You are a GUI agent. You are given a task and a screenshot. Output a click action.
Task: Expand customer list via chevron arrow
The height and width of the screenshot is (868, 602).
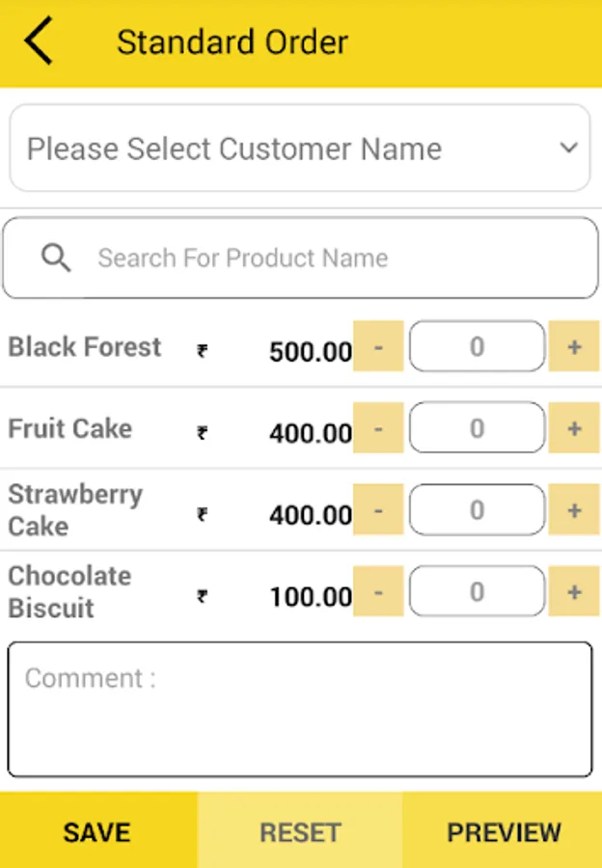pyautogui.click(x=568, y=148)
